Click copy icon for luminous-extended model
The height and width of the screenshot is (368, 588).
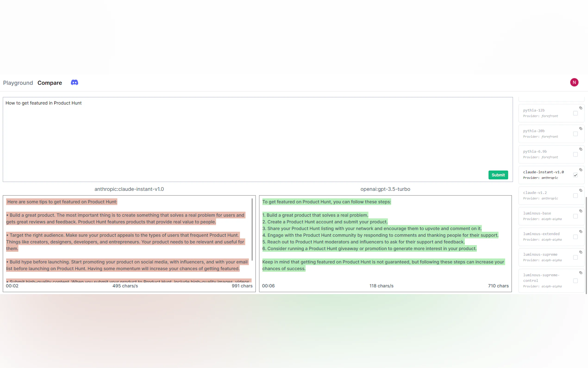(580, 232)
